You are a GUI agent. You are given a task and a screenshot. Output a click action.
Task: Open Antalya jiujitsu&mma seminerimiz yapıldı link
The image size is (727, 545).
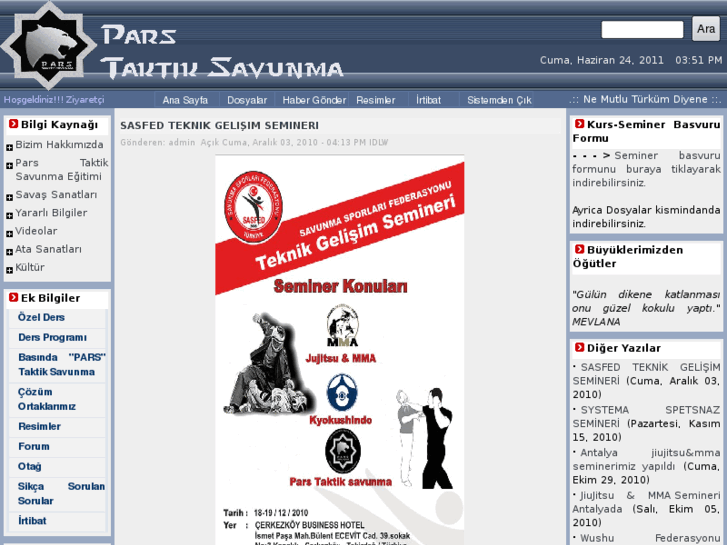pos(646,459)
